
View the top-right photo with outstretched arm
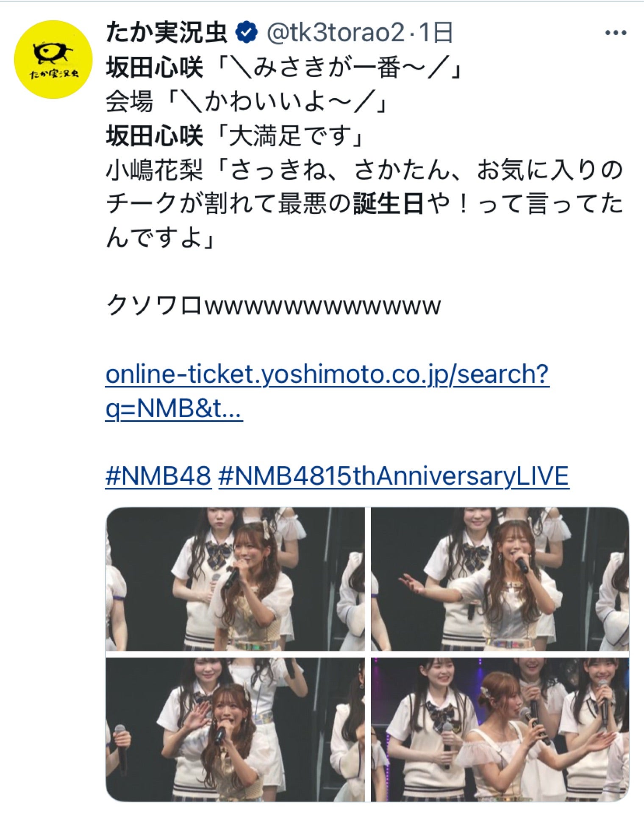[x=500, y=579]
